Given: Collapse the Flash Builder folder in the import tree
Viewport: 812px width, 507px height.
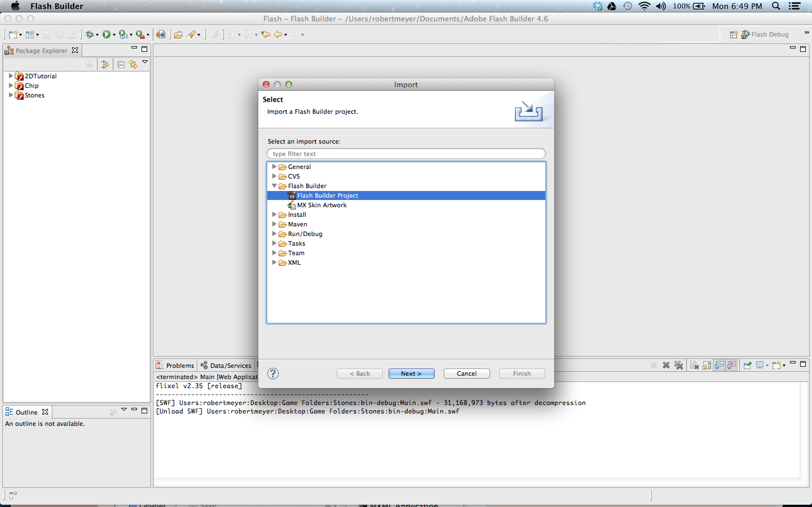Looking at the screenshot, I should pos(274,186).
